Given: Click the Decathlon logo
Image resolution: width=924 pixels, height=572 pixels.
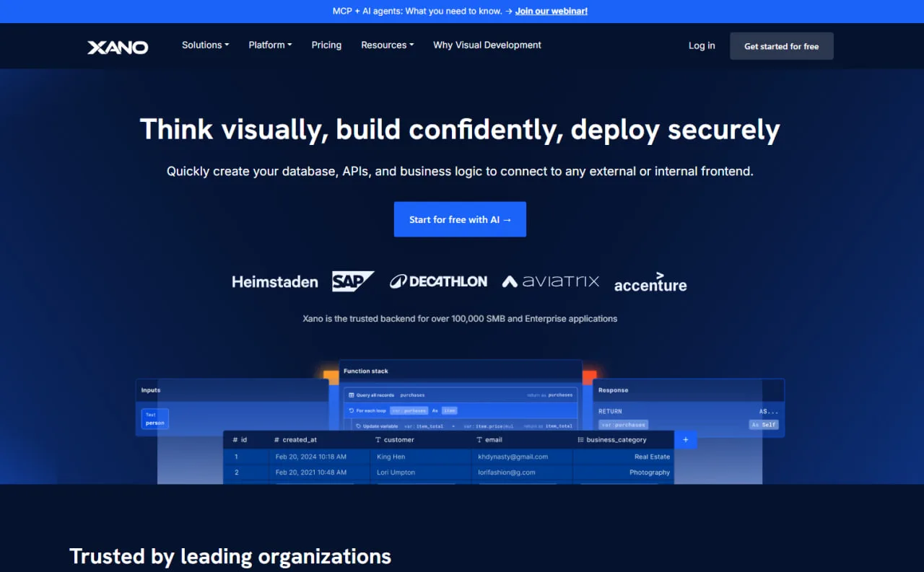Looking at the screenshot, I should 439,281.
